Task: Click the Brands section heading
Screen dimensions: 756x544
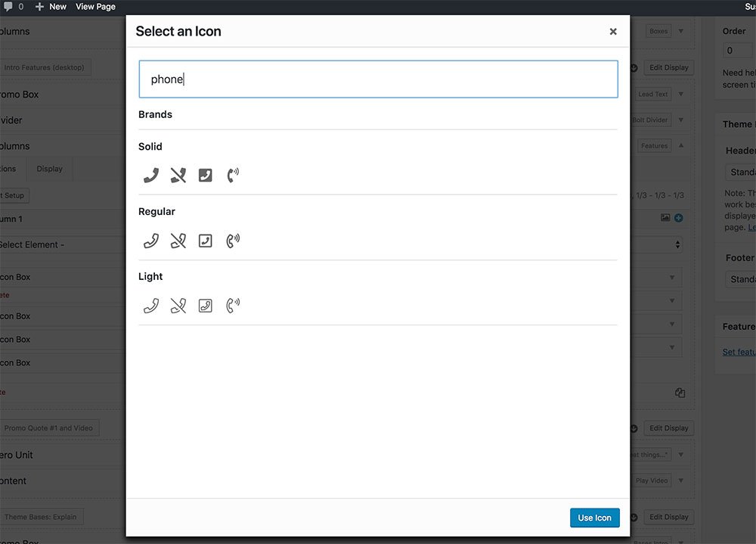Action: pos(155,114)
